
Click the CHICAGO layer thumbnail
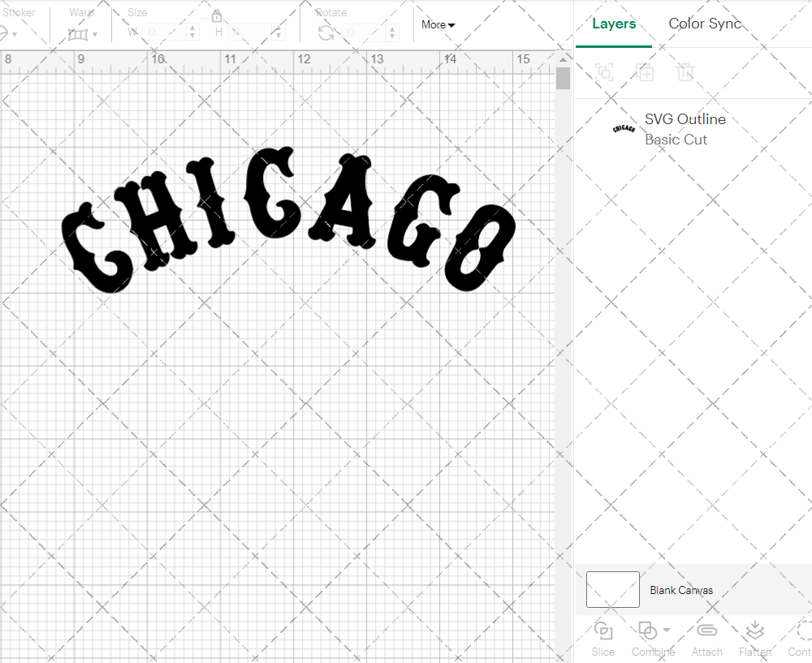pos(624,128)
